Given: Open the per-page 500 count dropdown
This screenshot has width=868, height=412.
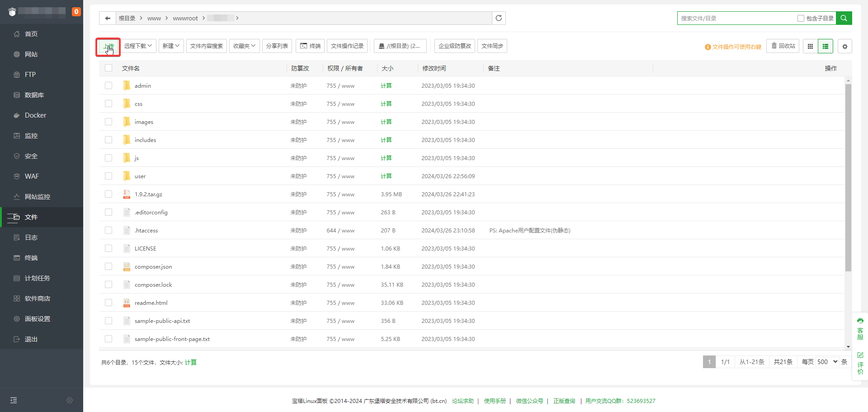Looking at the screenshot, I should coord(827,362).
